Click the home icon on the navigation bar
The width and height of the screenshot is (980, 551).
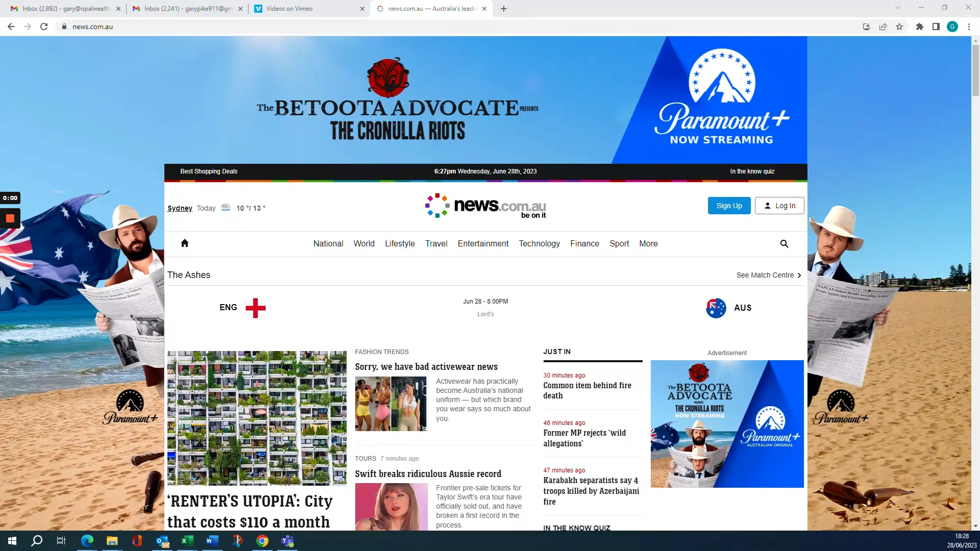185,243
